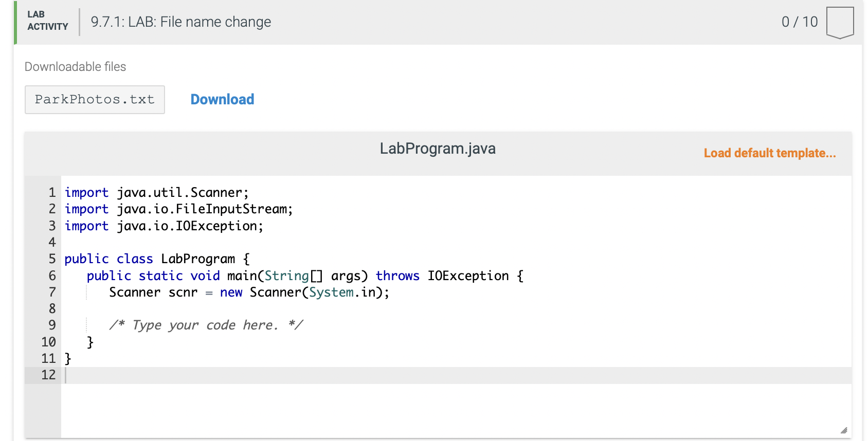This screenshot has width=868, height=441.
Task: Click the 'Type your code here' comment
Action: 206,325
